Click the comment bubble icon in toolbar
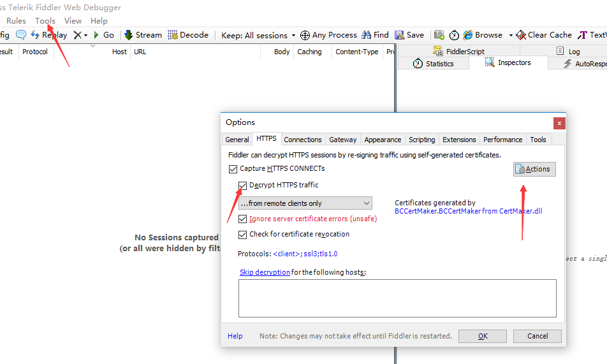 (21, 35)
